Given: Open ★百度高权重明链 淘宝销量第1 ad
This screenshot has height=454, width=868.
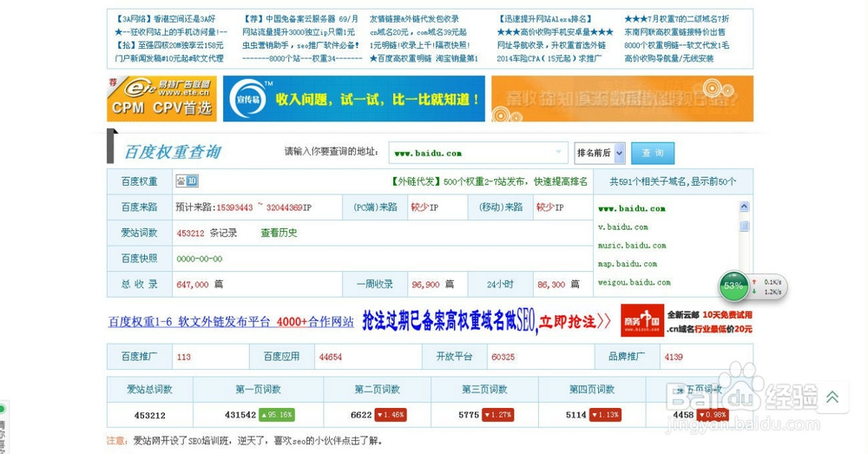Looking at the screenshot, I should [424, 58].
